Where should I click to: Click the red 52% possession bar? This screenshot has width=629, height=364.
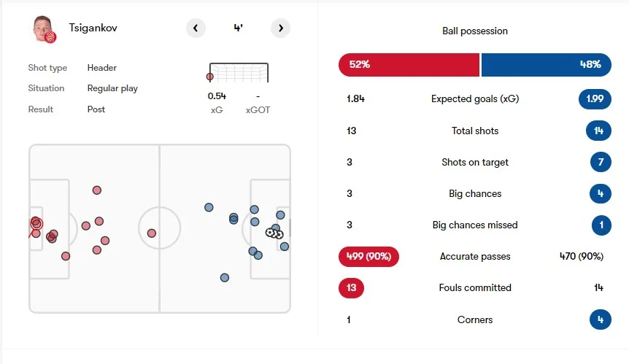click(x=409, y=64)
